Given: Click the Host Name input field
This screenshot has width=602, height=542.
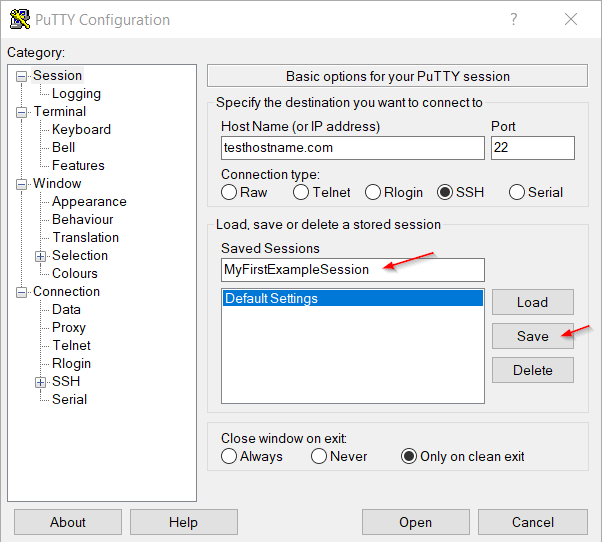Looking at the screenshot, I should pyautogui.click(x=352, y=148).
